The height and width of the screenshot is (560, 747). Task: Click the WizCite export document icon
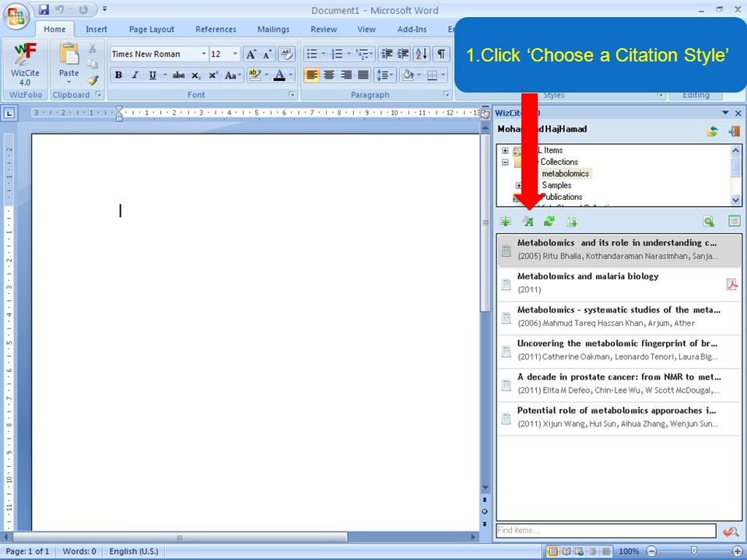point(572,222)
